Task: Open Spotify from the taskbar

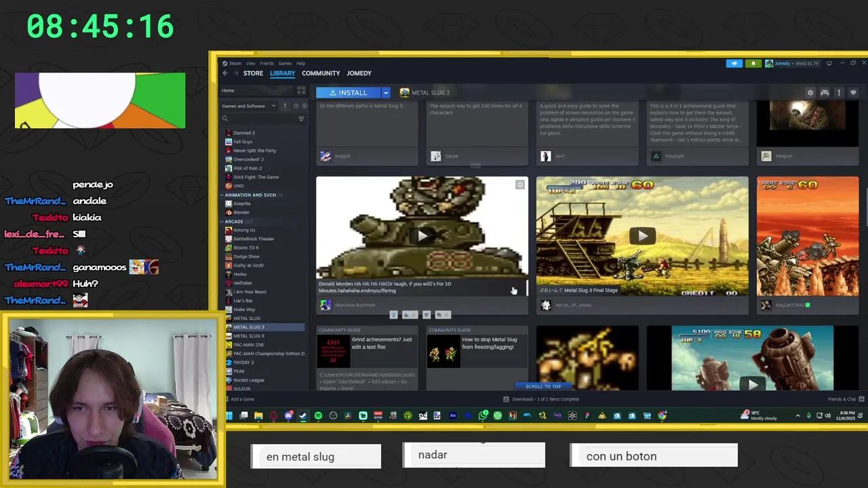Action: tap(318, 415)
